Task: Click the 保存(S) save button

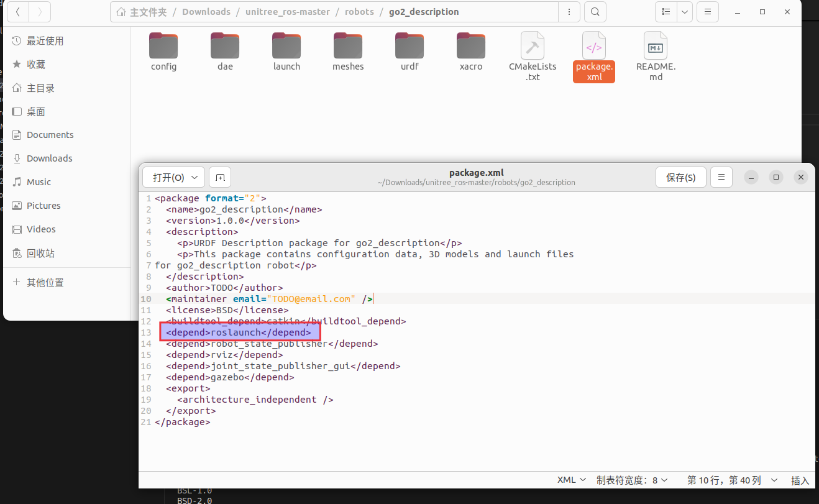Action: 680,177
